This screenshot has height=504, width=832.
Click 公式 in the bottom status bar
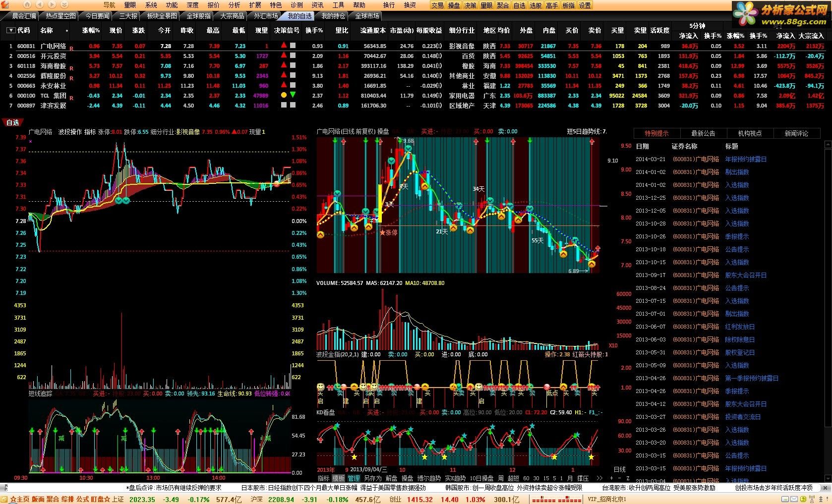(83, 500)
